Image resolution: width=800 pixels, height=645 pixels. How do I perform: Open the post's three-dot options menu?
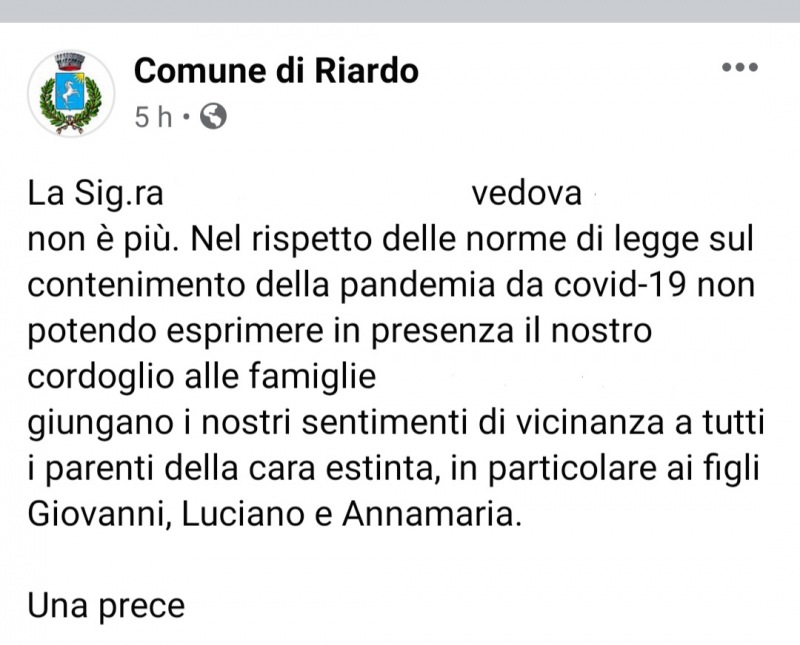click(739, 68)
